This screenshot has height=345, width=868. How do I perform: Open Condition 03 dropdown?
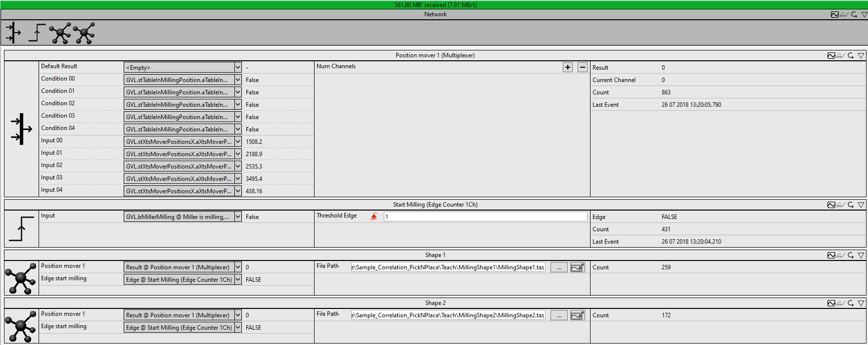(183, 117)
